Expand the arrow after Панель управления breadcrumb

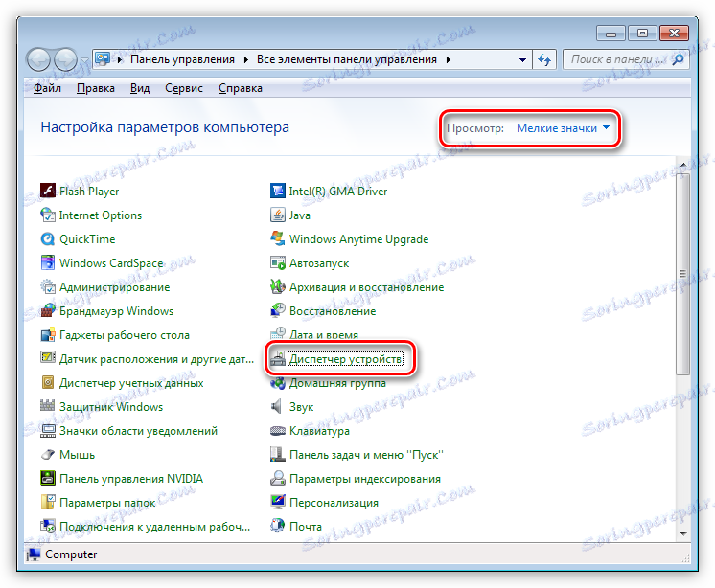click(245, 59)
